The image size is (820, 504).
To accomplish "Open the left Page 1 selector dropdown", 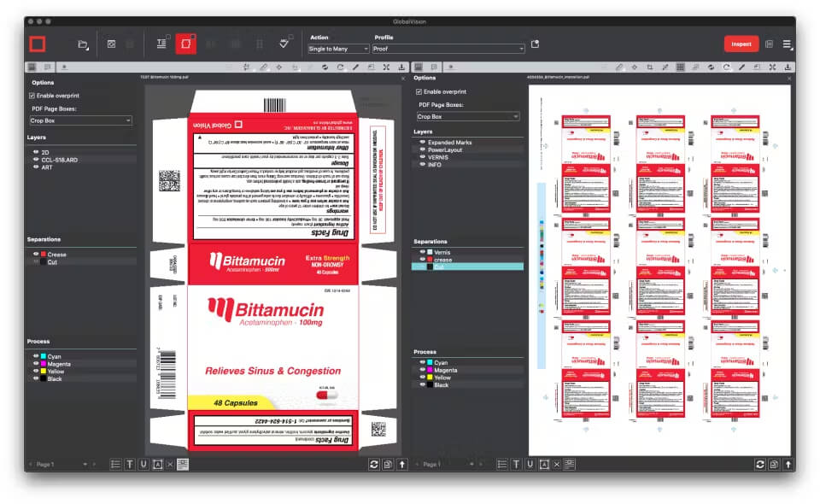I will tap(85, 464).
